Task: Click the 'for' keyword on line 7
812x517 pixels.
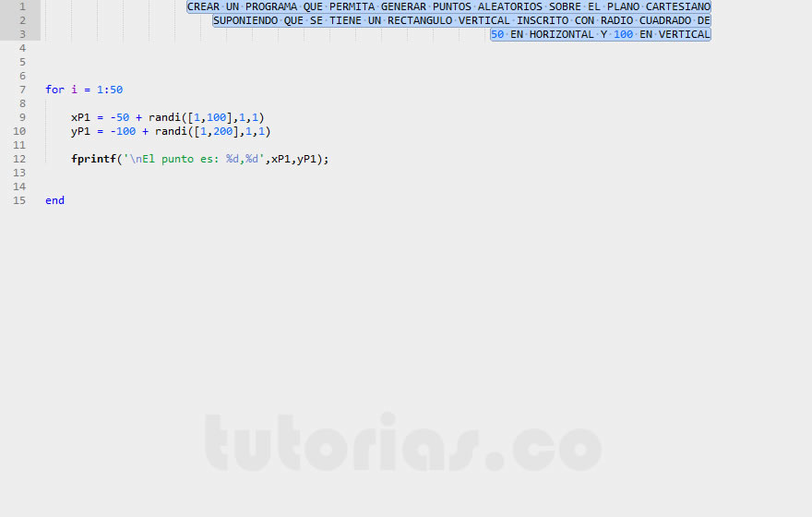Action: pos(54,90)
